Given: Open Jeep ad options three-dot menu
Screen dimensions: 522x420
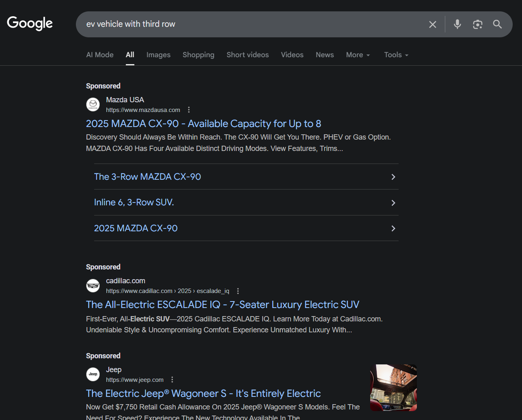Looking at the screenshot, I should coord(172,380).
